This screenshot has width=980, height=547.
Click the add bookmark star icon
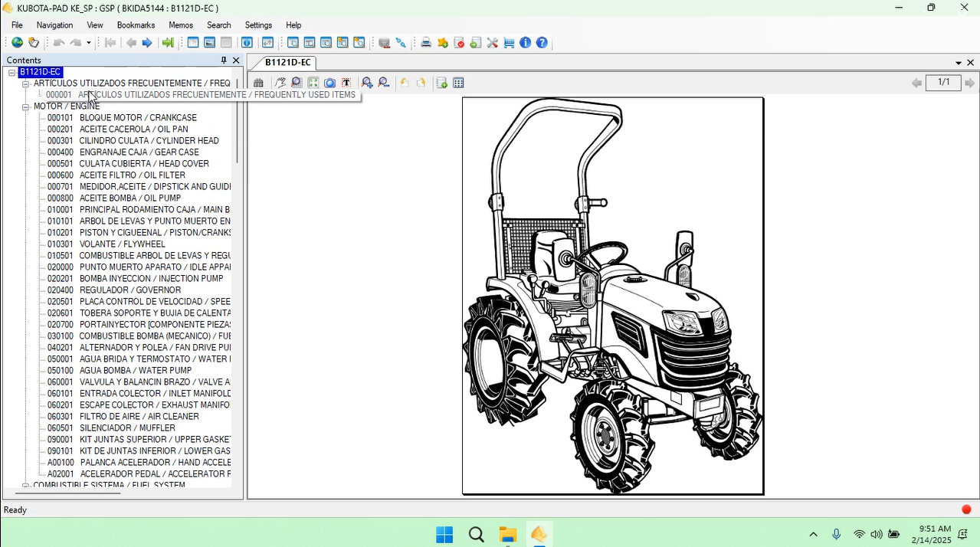point(442,43)
